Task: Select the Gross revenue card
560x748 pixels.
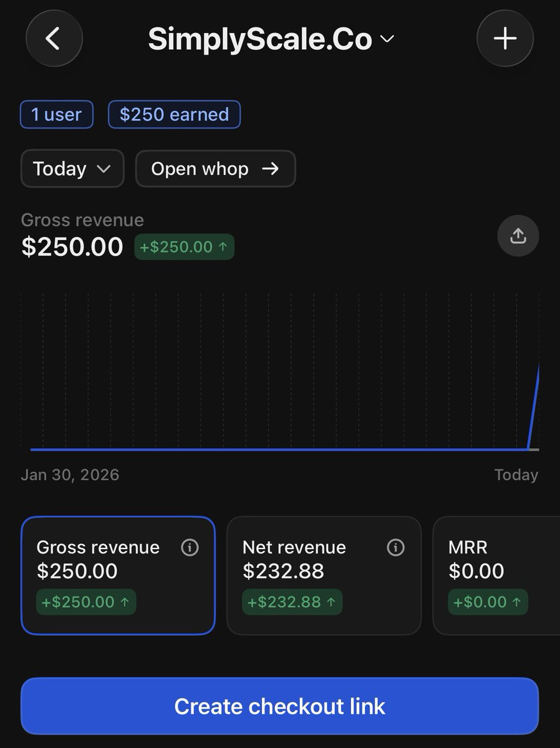Action: [118, 575]
